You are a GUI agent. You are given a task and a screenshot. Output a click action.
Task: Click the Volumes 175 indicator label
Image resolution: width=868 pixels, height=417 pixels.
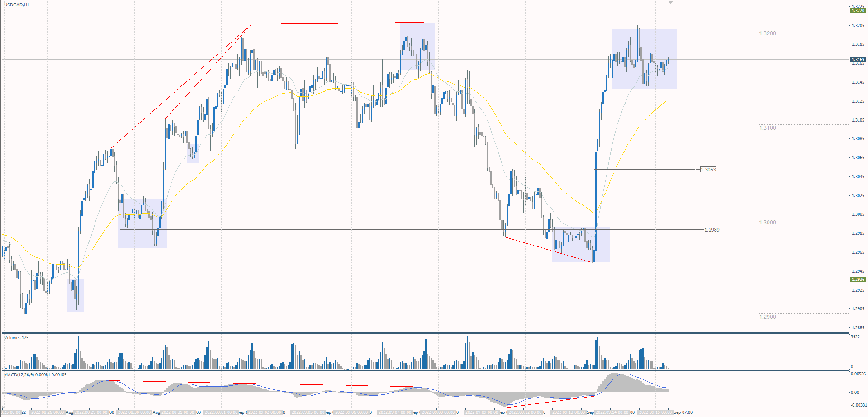pos(16,338)
